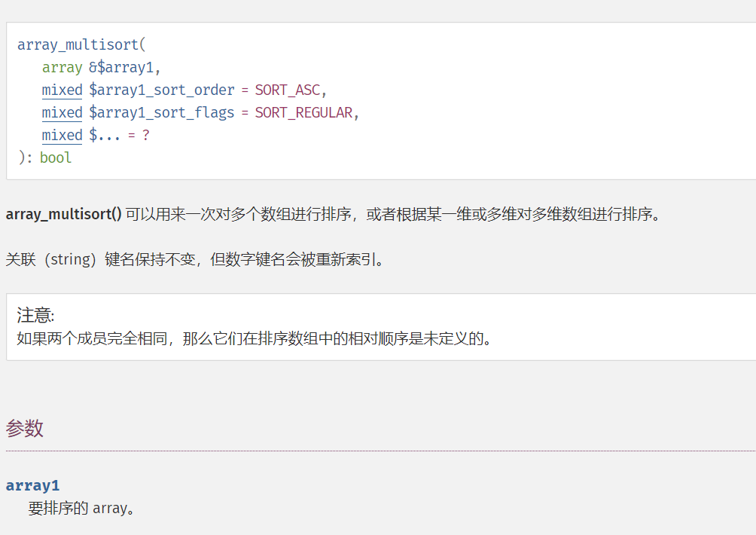Screen dimensions: 756x535
Task: Click the array1 parameter name
Action: click(x=33, y=485)
